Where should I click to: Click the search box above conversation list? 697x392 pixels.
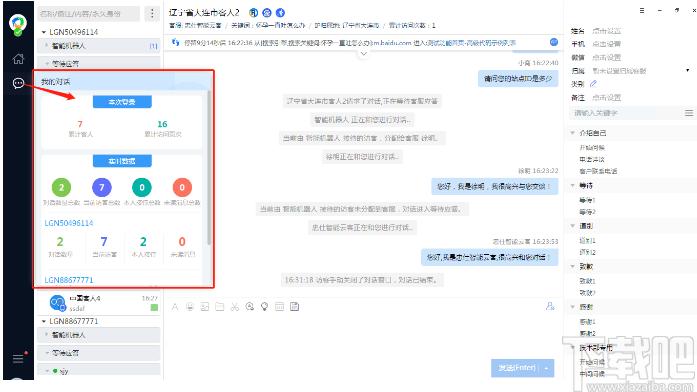pyautogui.click(x=88, y=14)
